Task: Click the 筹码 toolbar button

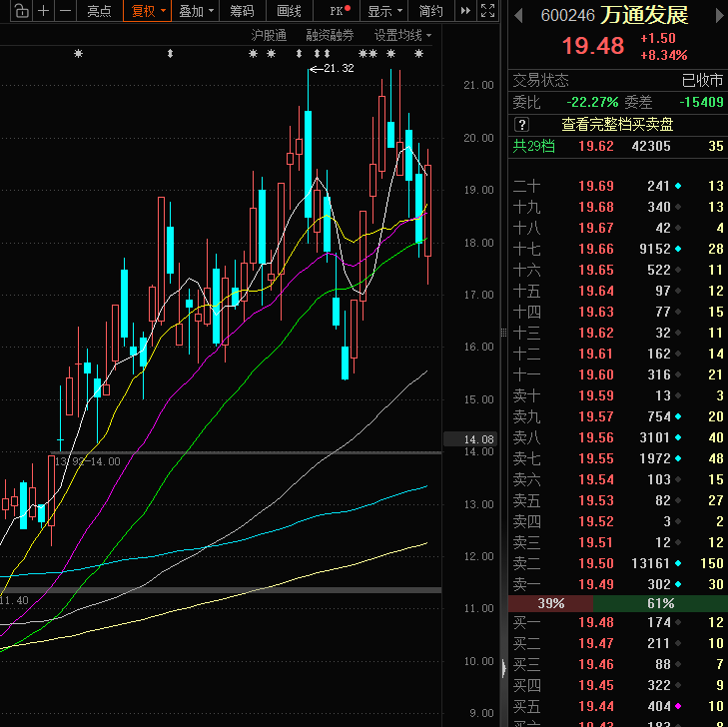Action: pos(242,11)
